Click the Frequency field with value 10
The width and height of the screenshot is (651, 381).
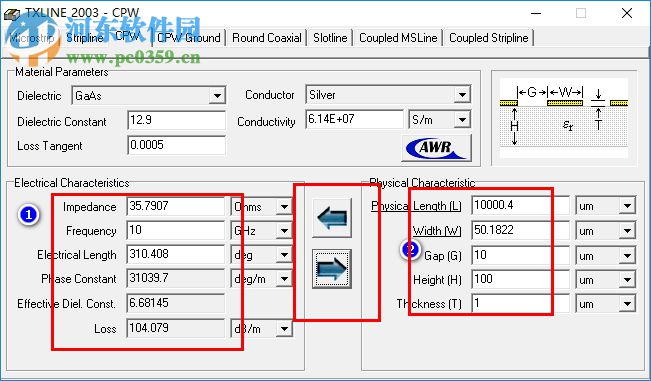click(x=176, y=230)
